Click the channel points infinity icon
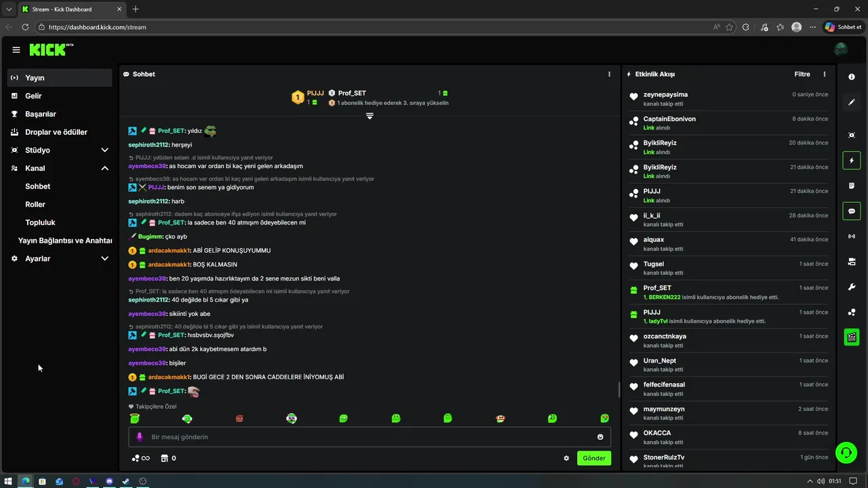 (x=141, y=458)
